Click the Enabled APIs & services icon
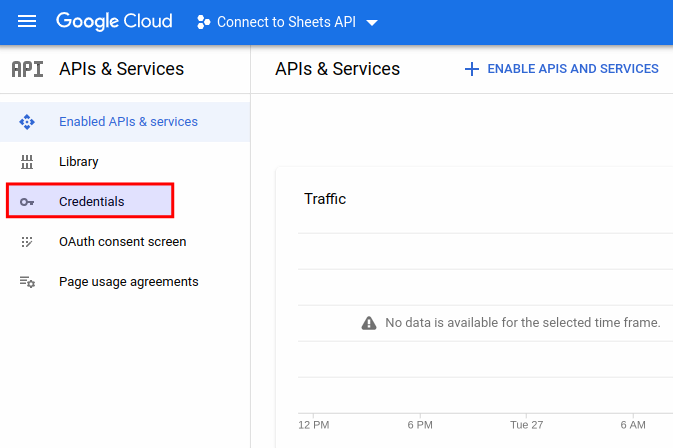The width and height of the screenshot is (673, 448). (27, 122)
